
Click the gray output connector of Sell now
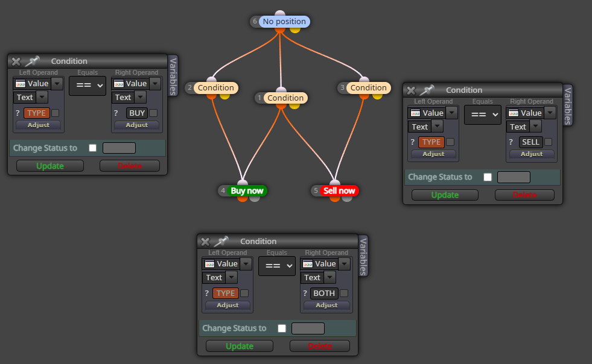click(347, 198)
